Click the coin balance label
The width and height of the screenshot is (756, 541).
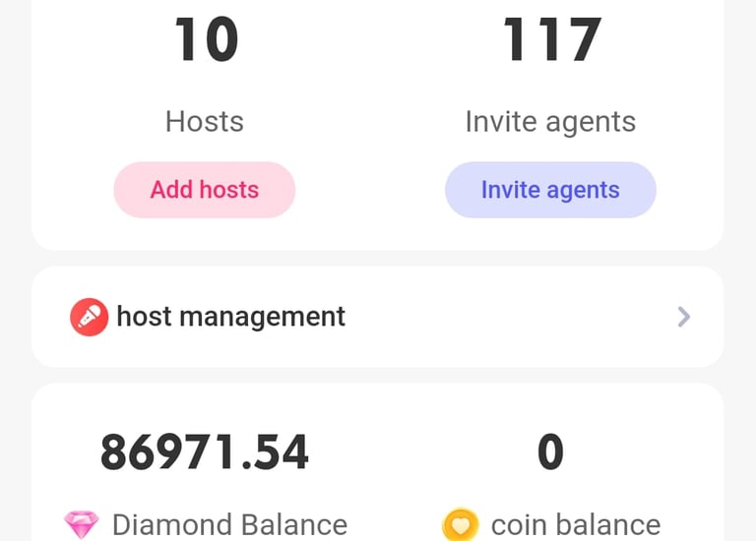tap(576, 524)
